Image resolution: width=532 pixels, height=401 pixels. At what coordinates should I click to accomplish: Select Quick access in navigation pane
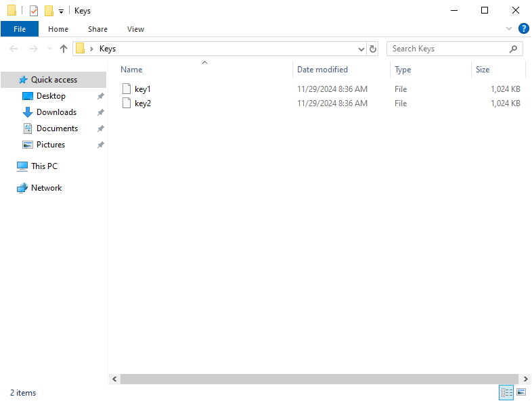pyautogui.click(x=53, y=80)
